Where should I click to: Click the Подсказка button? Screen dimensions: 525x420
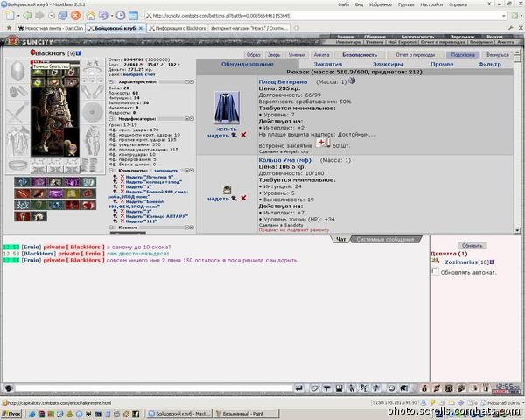(463, 54)
